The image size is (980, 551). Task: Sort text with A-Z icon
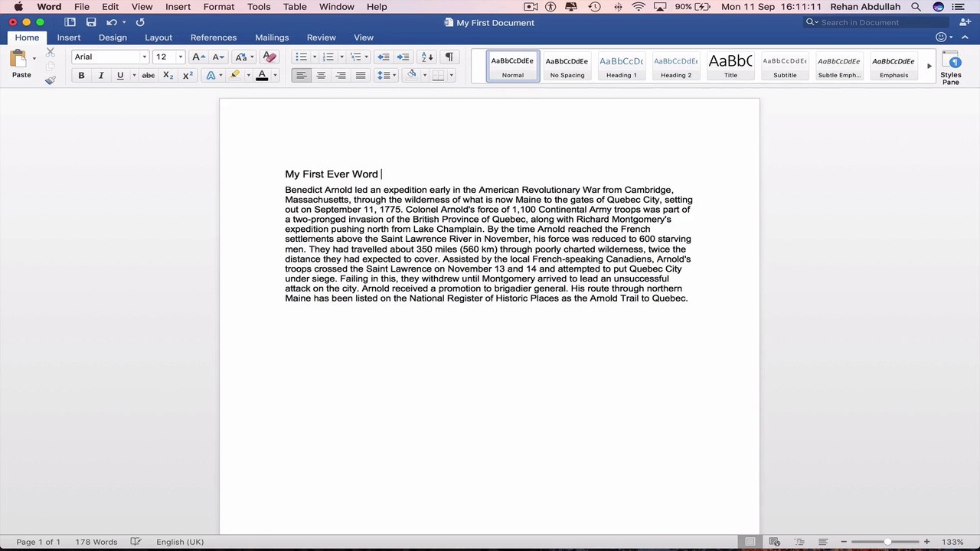pos(427,57)
